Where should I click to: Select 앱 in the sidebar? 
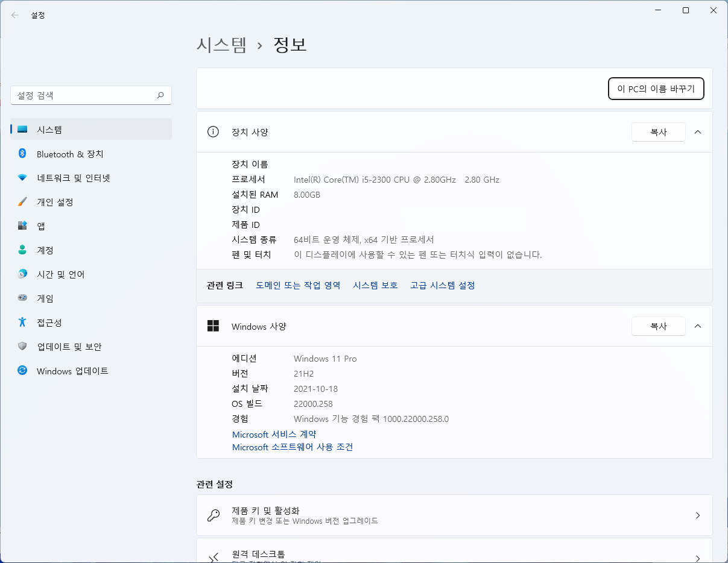point(91,226)
